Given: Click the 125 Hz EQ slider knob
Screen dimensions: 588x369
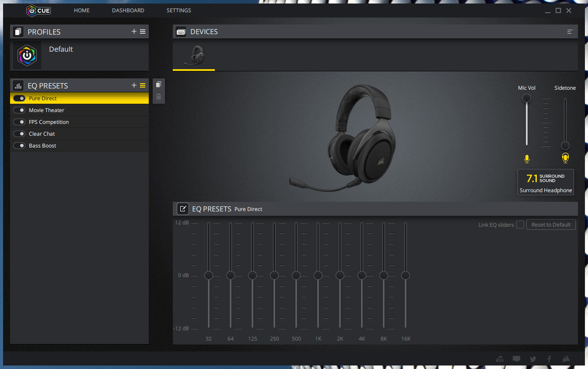Looking at the screenshot, I should (x=252, y=275).
